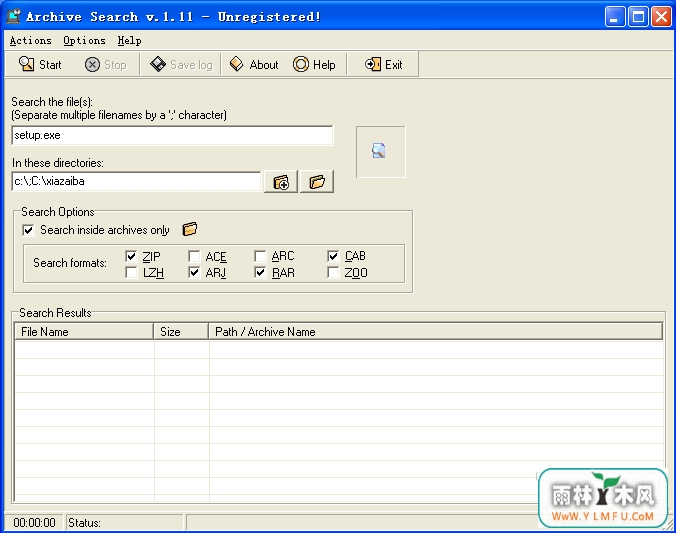Click the Stop toolbar button
Screen dimensions: 676x533
pos(106,65)
